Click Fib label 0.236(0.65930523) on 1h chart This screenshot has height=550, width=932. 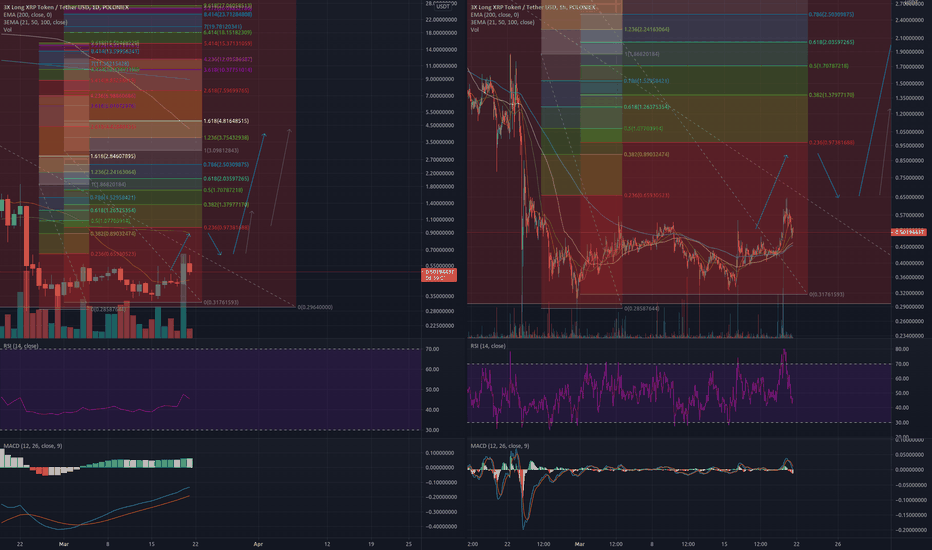(x=647, y=195)
